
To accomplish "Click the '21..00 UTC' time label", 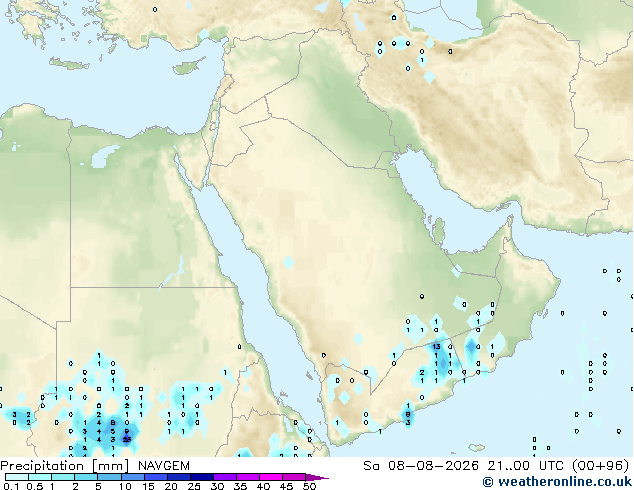I will point(526,466).
